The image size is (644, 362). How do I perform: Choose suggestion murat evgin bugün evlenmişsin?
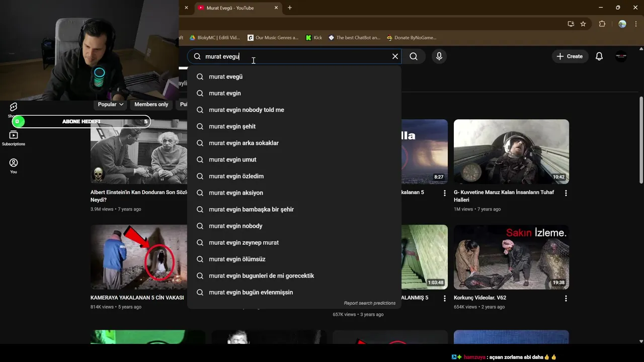pyautogui.click(x=294, y=292)
